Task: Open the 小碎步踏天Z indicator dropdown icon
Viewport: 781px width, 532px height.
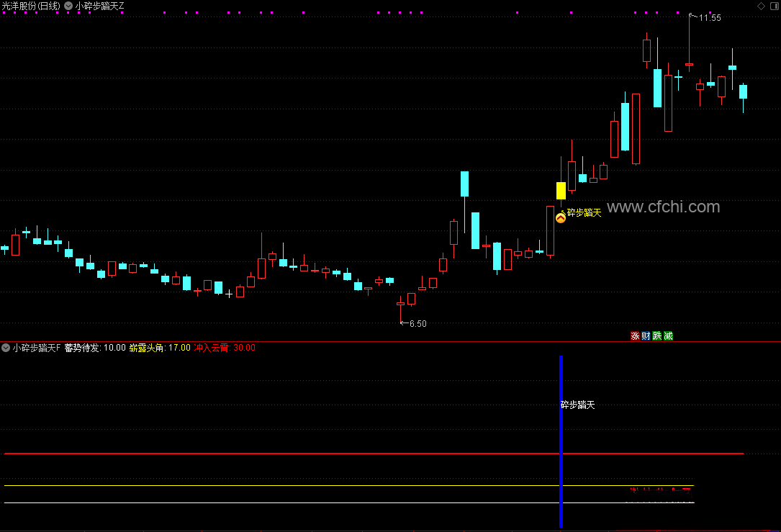Action: point(68,6)
